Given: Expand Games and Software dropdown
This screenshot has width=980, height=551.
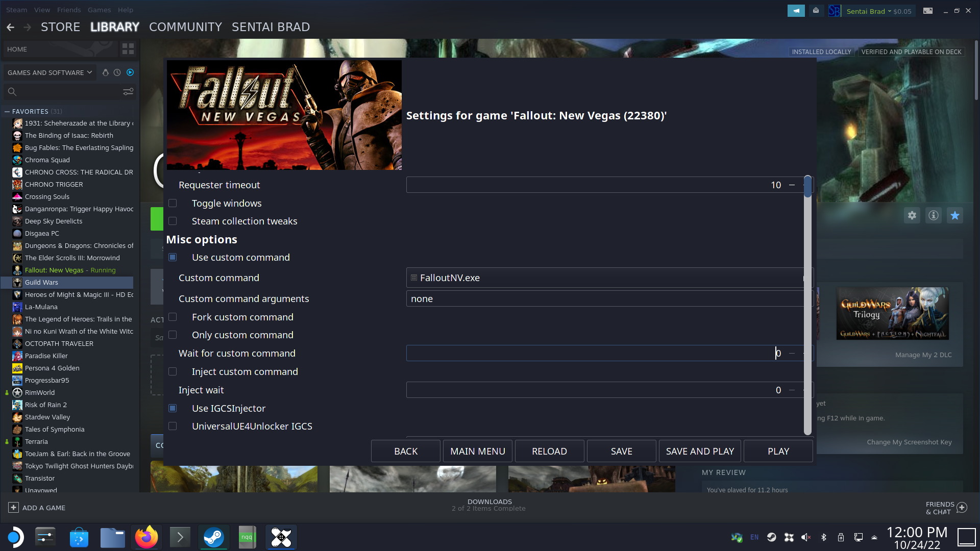Looking at the screenshot, I should [x=50, y=72].
